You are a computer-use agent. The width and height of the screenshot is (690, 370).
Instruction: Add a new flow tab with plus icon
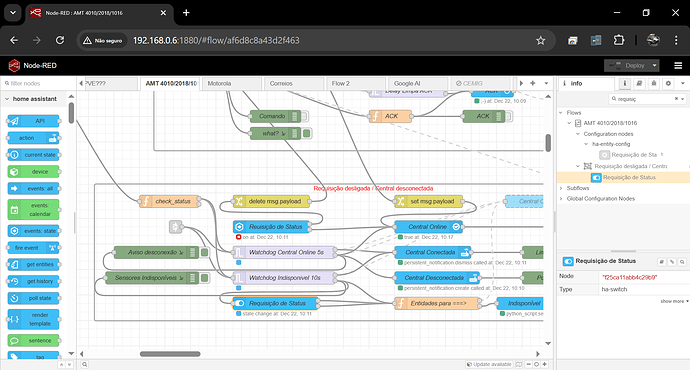tap(532, 83)
